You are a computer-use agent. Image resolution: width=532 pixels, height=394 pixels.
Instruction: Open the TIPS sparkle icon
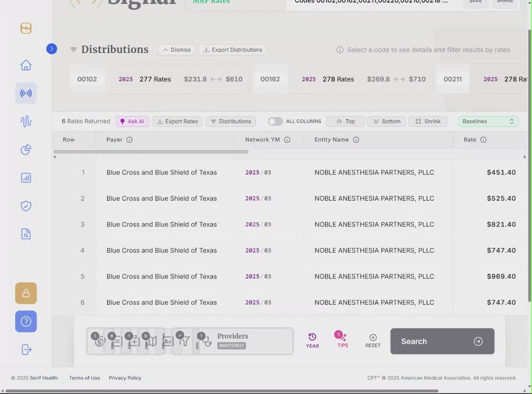point(342,340)
